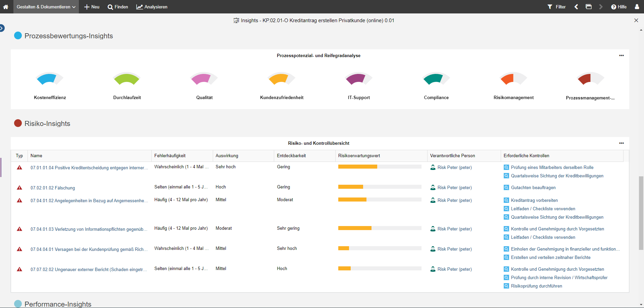Click 'Sehr hoch' Auswirkung cell

click(x=226, y=167)
